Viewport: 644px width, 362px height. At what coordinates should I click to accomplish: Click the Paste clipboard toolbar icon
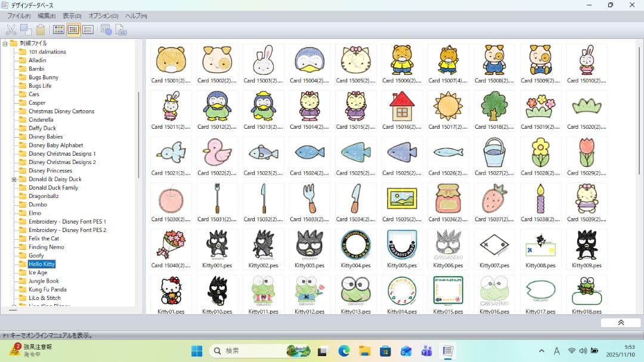pos(41,30)
